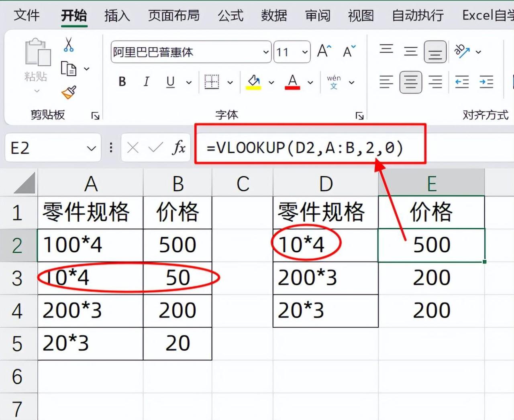This screenshot has height=420, width=514.
Task: Switch to the 审阅 tab
Action: point(318,15)
